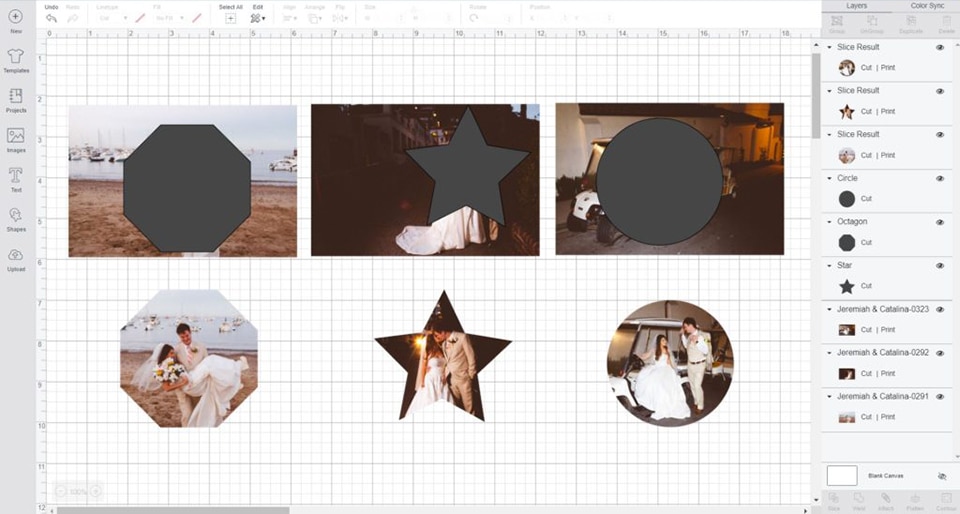Click the Attach paperclip icon
This screenshot has height=514, width=960.
click(x=886, y=499)
